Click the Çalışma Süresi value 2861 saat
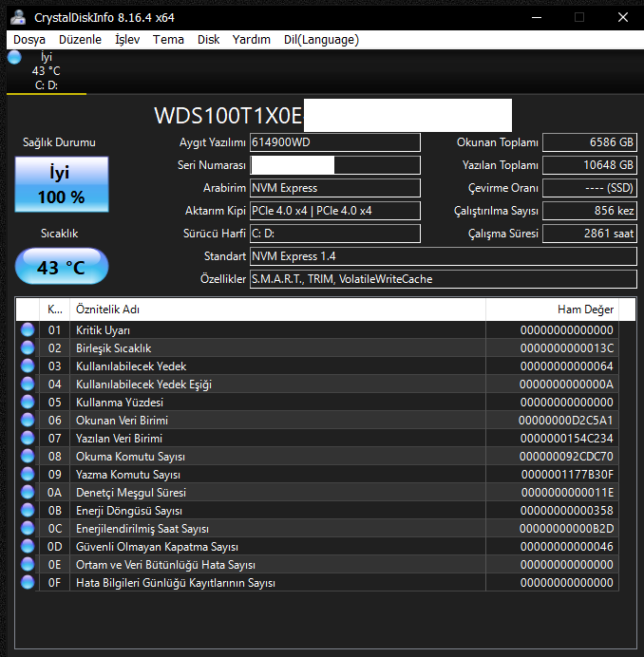Viewport: 644px width, 657px height. [x=590, y=234]
